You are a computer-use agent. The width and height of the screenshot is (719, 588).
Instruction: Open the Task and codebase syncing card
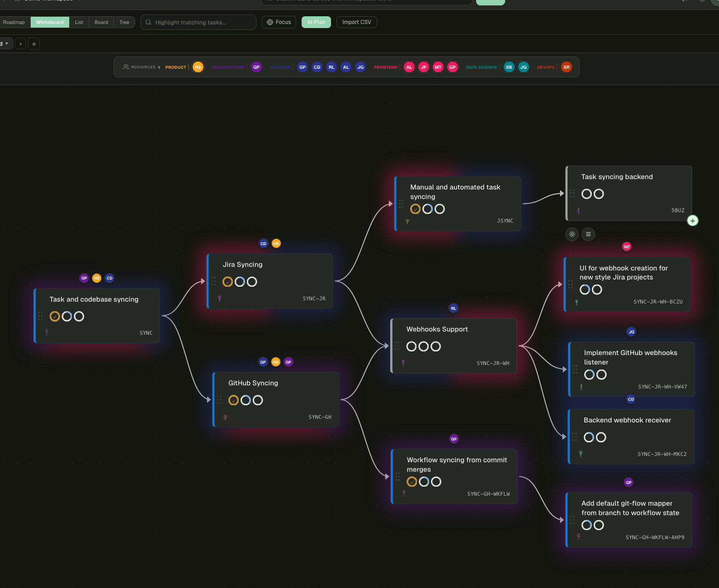pyautogui.click(x=98, y=316)
